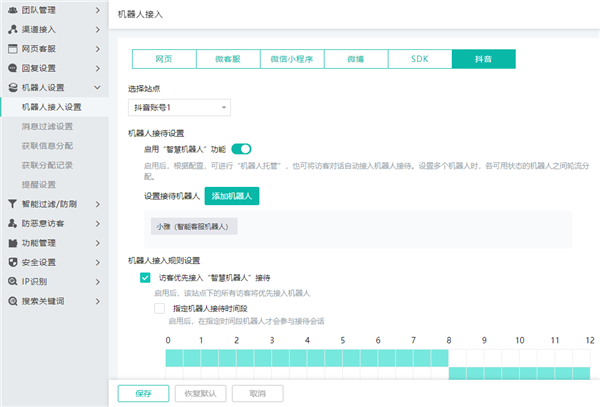This screenshot has width=600, height=407.
Task: Open the 抖音账号1 site dropdown
Action: pos(179,107)
